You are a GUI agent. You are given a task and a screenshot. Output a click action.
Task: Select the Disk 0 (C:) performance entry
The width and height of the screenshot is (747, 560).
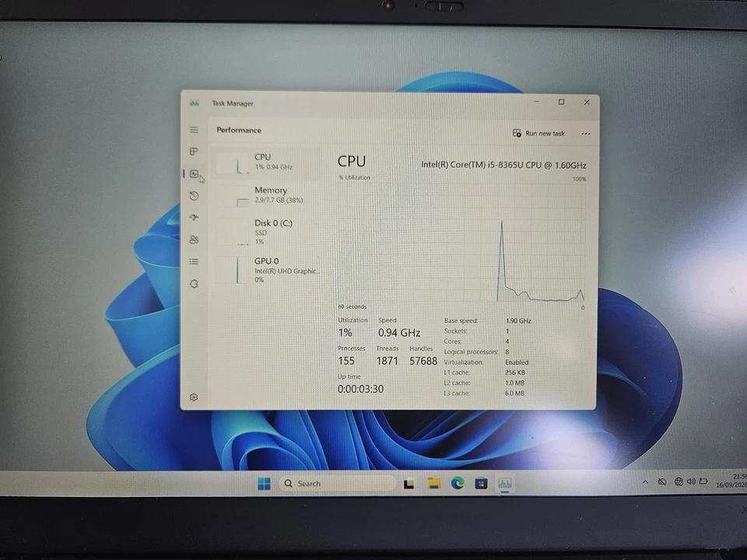point(268,232)
